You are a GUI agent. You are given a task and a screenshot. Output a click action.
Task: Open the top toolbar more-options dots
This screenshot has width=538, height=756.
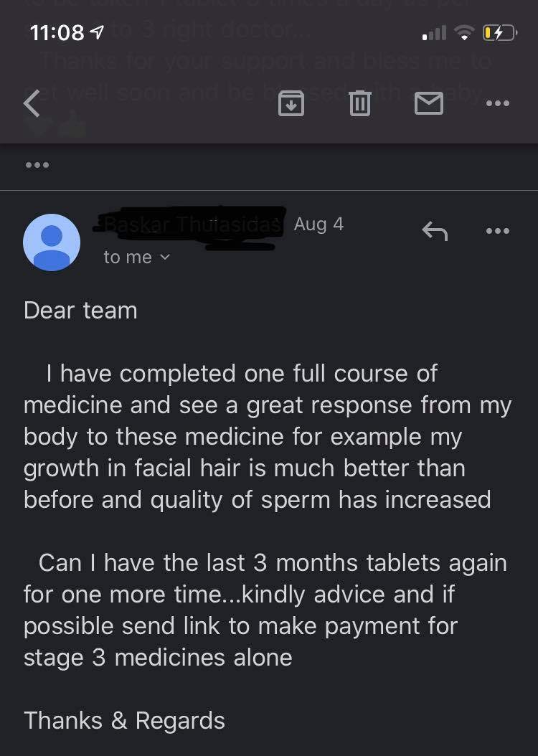(x=498, y=103)
